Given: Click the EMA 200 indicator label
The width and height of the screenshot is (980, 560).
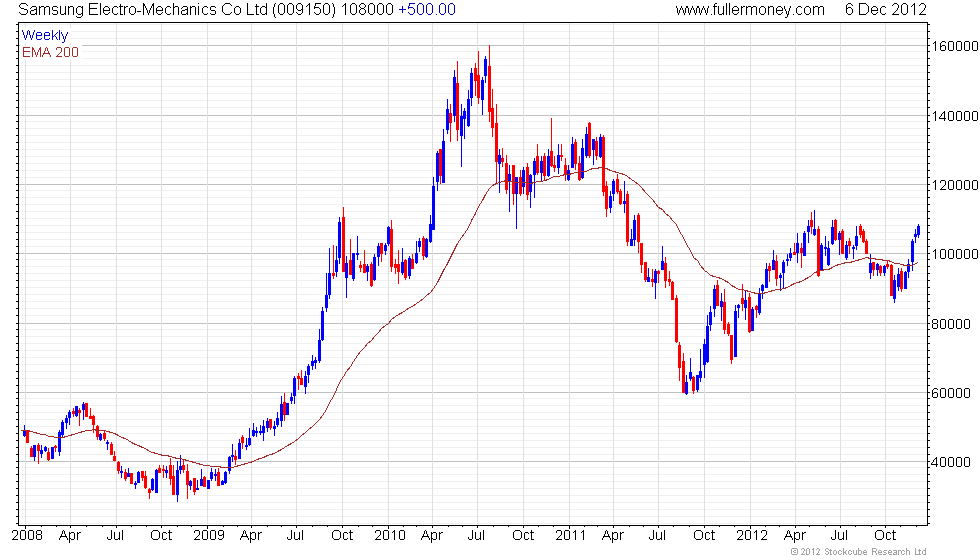Looking at the screenshot, I should tap(51, 52).
